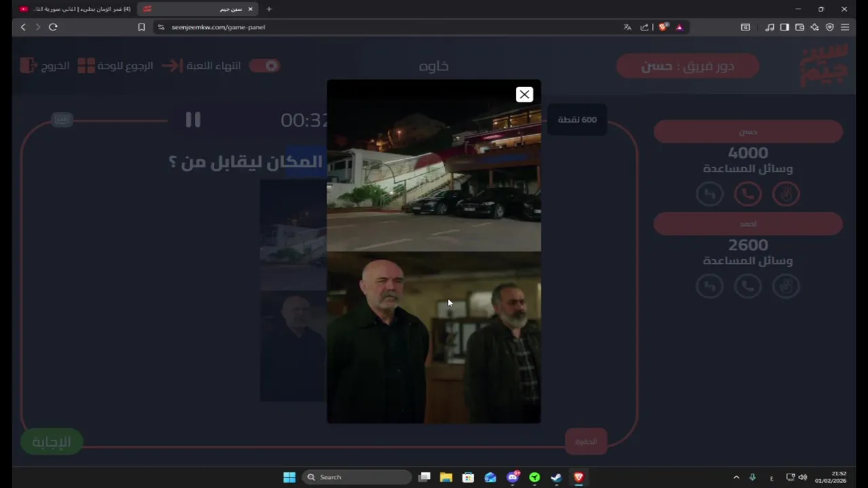The width and height of the screenshot is (868, 488).
Task: Go back to previous page
Action: pyautogui.click(x=23, y=27)
